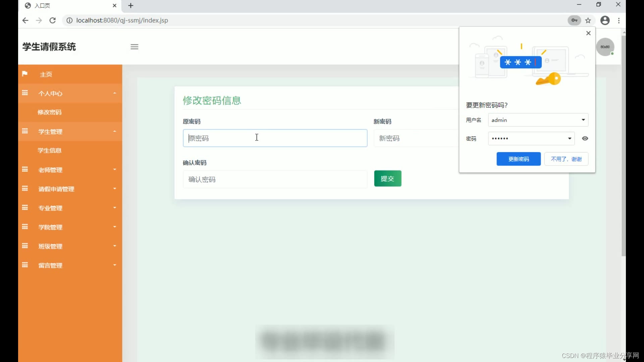
Task: Click flag icon beside 主页
Action: click(25, 74)
